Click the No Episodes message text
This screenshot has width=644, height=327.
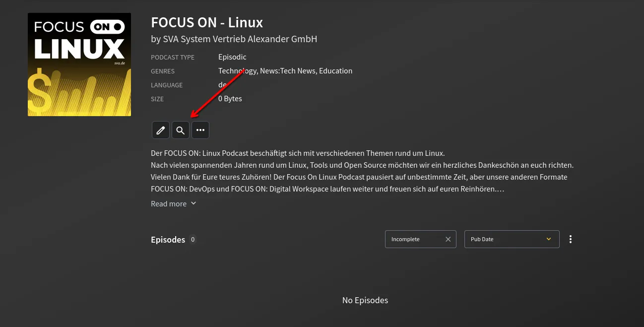[x=365, y=300]
